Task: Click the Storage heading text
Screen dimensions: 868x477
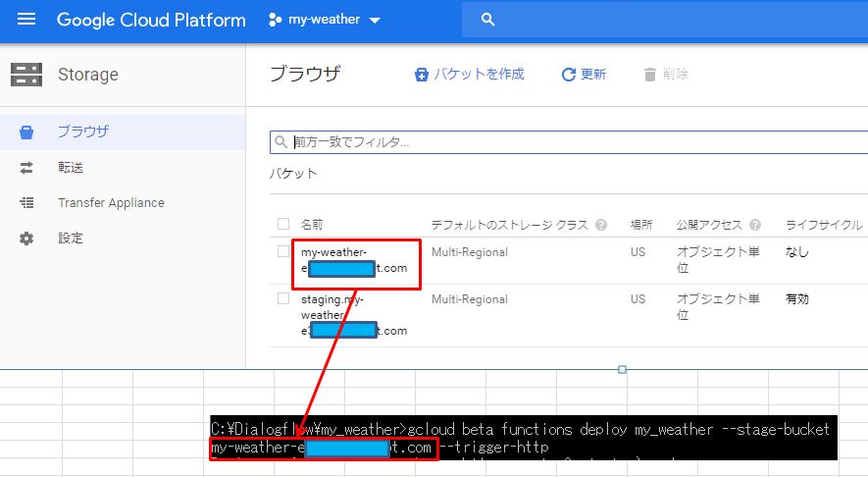Action: (x=88, y=75)
